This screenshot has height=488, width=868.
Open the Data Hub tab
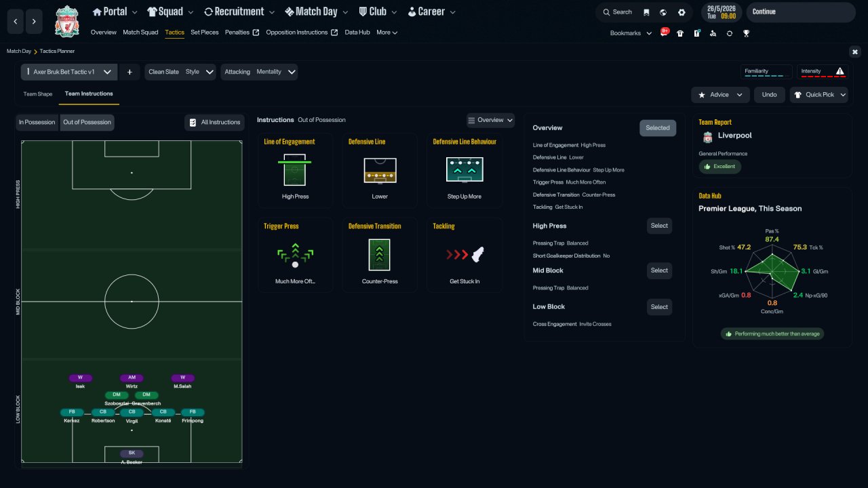pos(357,33)
